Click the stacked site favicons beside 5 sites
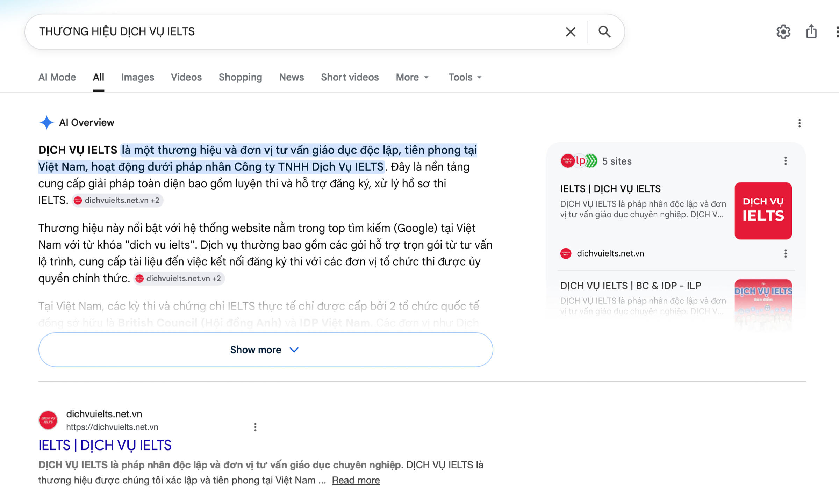The width and height of the screenshot is (839, 504). (x=579, y=161)
